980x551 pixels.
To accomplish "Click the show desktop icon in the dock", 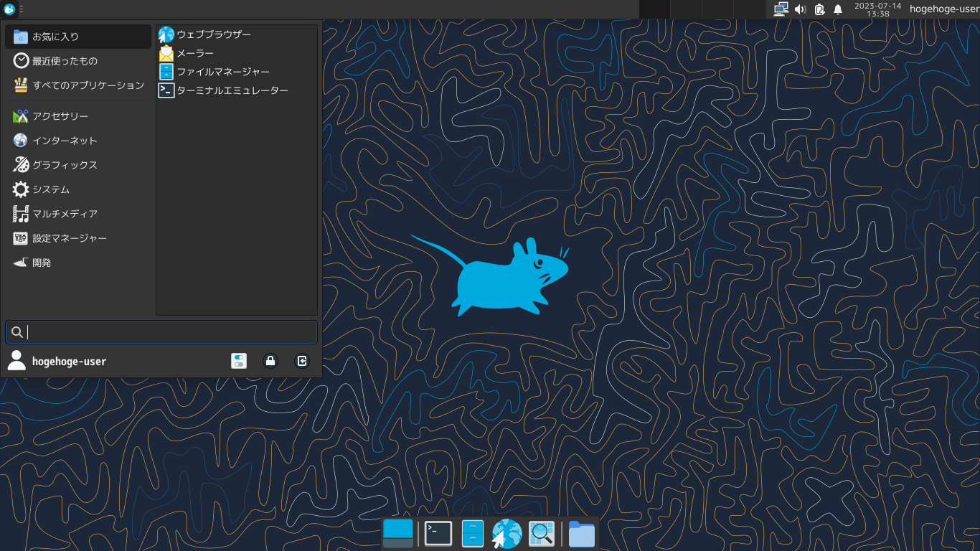I will 398,534.
